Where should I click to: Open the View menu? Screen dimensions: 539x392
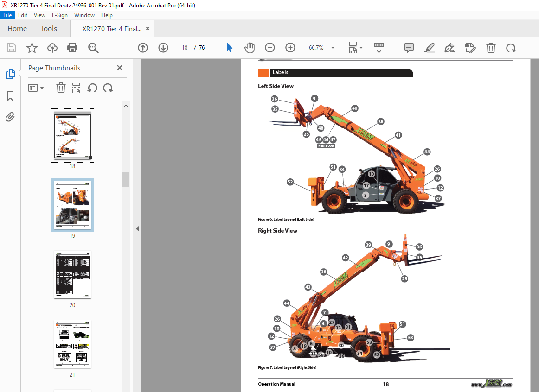tap(39, 15)
